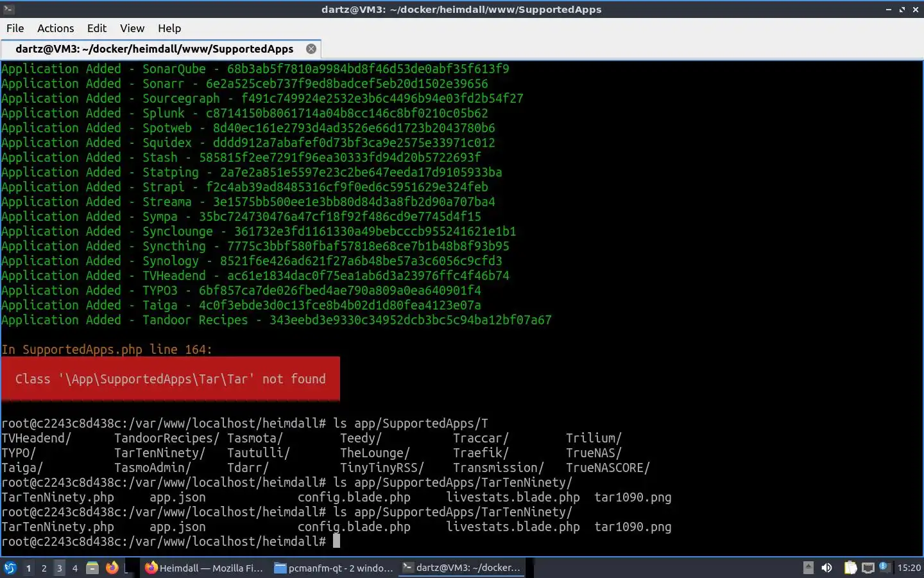Click the TinyTinyRSS/ directory name
924x578 pixels.
(382, 468)
